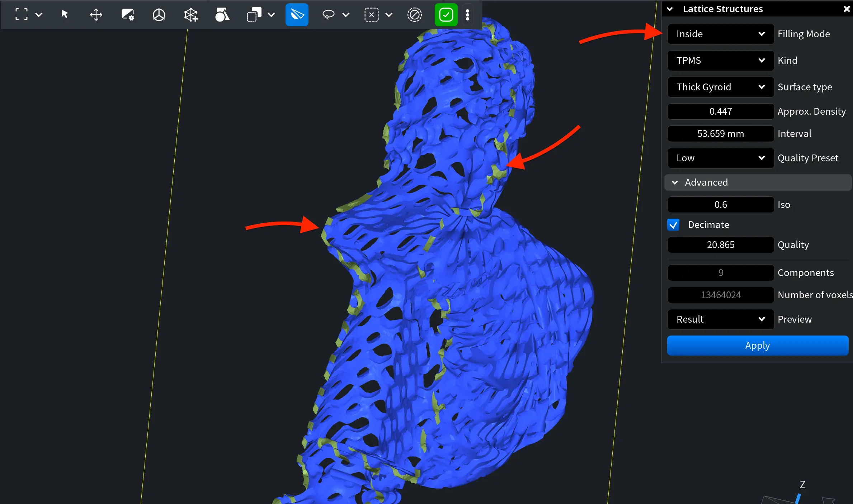Click the Apply button
Screen dimensions: 853x504
(757, 346)
